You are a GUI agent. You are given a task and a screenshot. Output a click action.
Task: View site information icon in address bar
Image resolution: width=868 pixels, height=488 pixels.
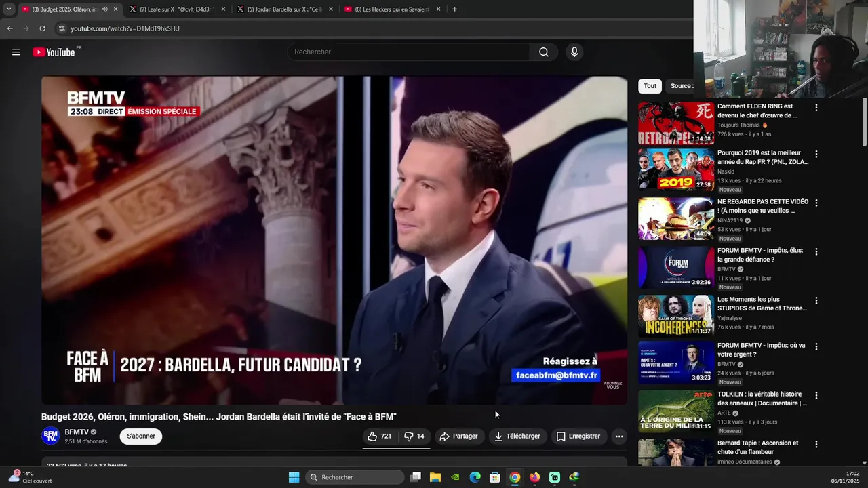pos(62,28)
